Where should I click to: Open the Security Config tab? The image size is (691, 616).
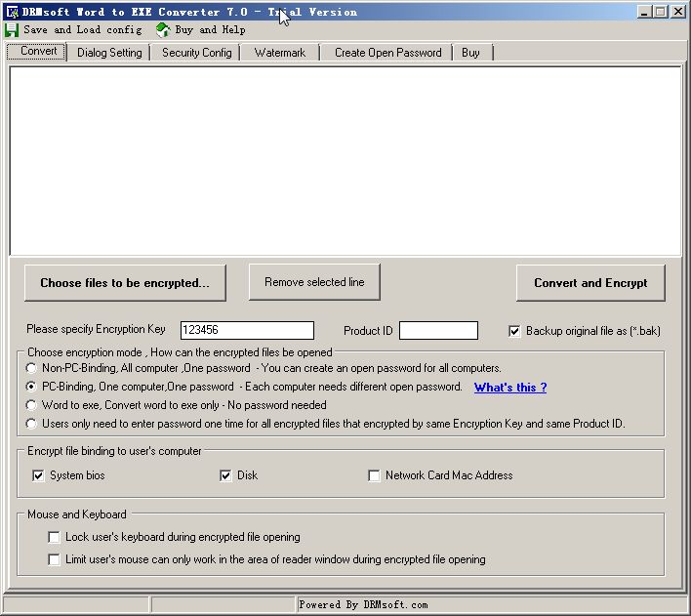196,53
